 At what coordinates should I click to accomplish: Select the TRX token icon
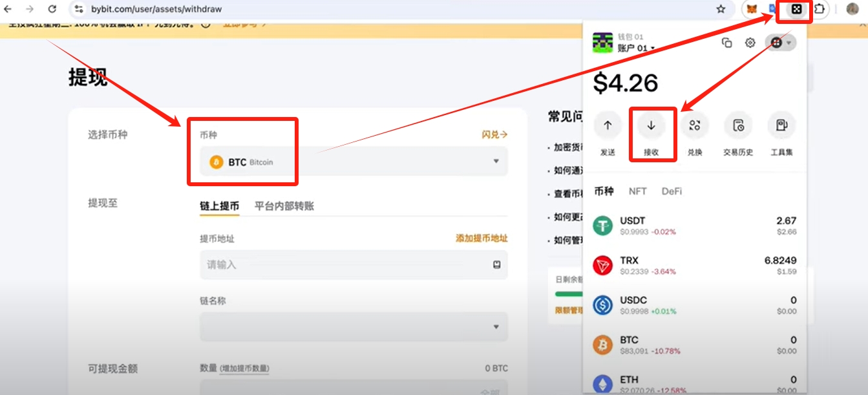[603, 265]
